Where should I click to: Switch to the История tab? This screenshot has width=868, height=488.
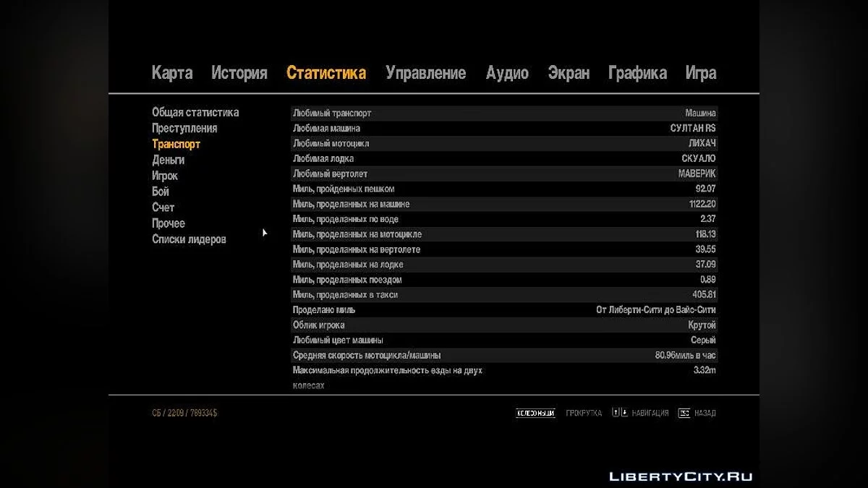[x=239, y=73]
